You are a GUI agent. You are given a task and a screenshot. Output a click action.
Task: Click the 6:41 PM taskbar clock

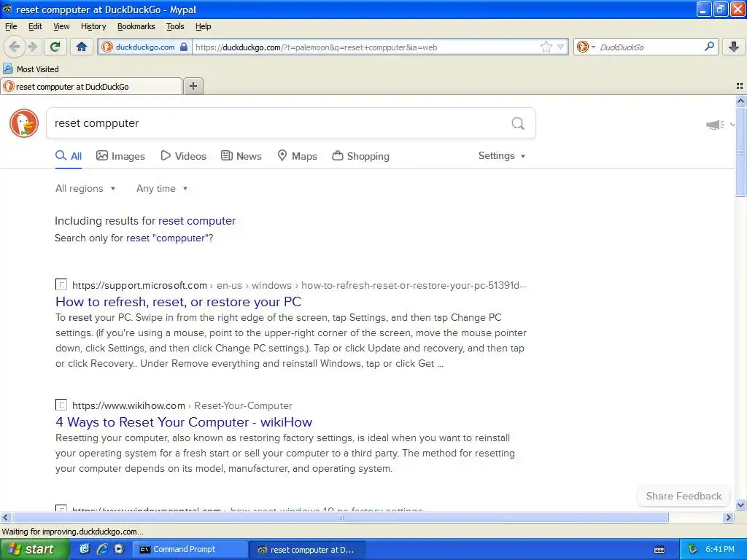(x=720, y=550)
